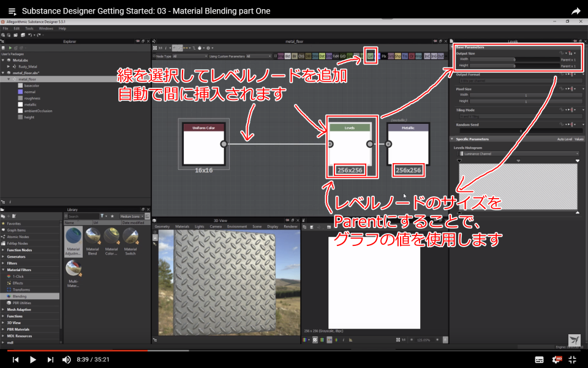Select the Material Switch thumbnail

point(130,240)
